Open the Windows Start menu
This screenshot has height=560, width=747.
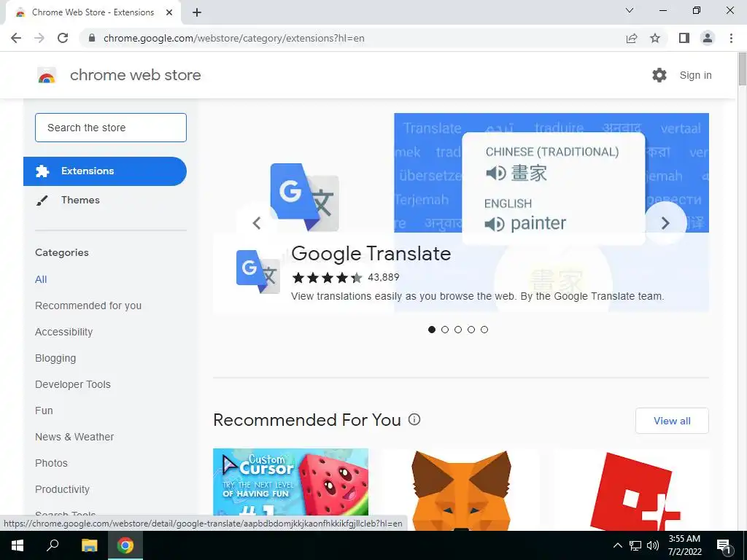point(18,545)
